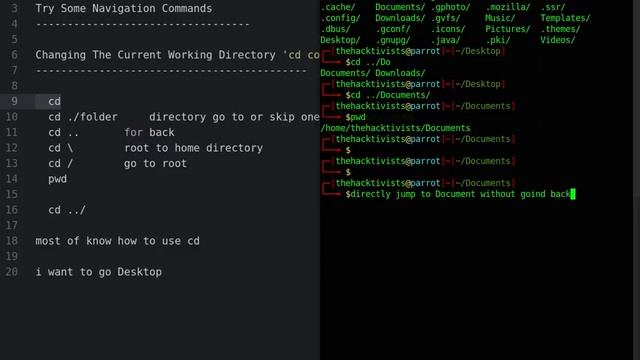Click terminal command '$cd ../Documents/'
Image resolution: width=640 pixels, height=360 pixels.
[388, 95]
